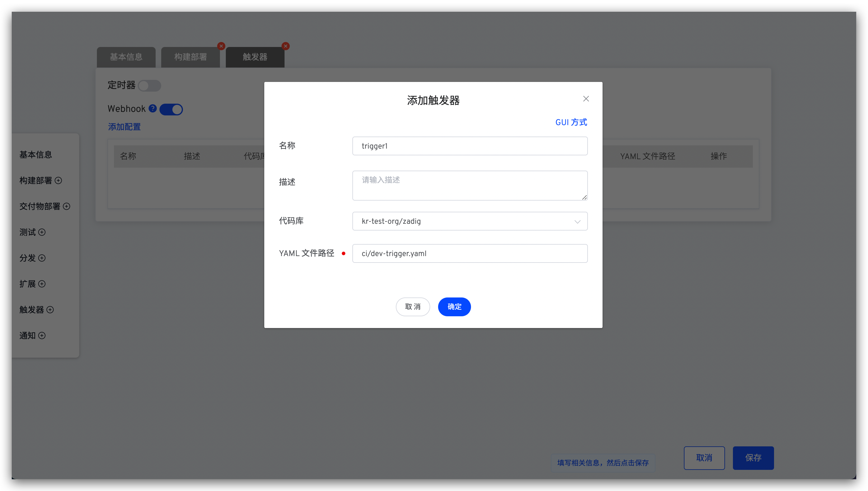Remove the 构建部署 tab via red X
The width and height of the screenshot is (868, 491).
click(221, 46)
